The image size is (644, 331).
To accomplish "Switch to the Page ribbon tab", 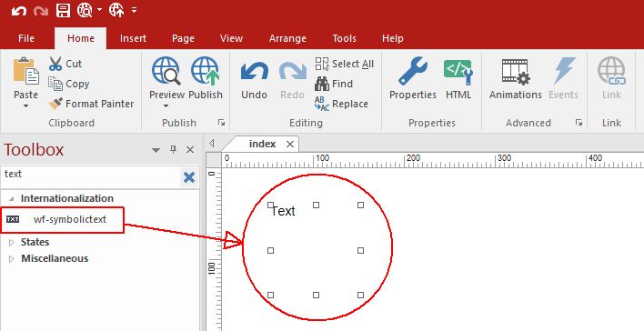I will (x=183, y=38).
